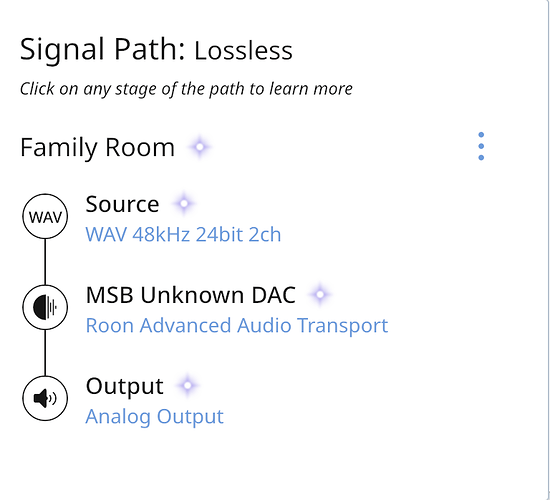
Task: Click the purple star next to Source
Action: pos(184,204)
